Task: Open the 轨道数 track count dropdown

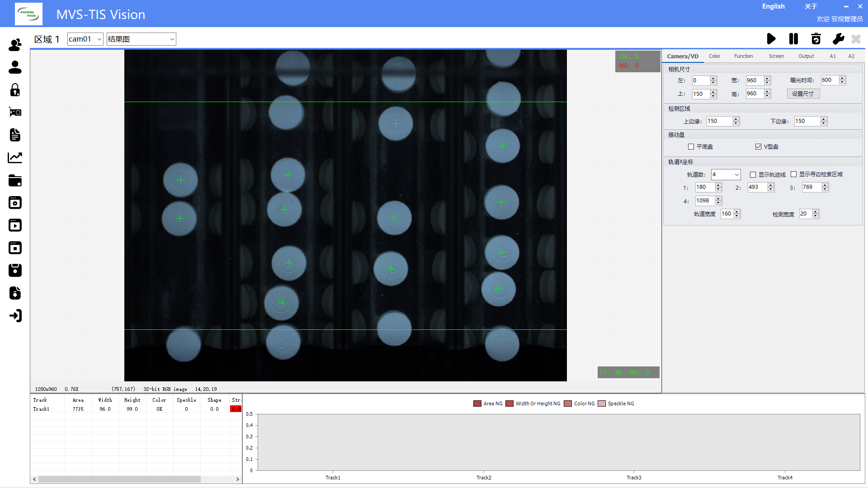Action: point(726,174)
